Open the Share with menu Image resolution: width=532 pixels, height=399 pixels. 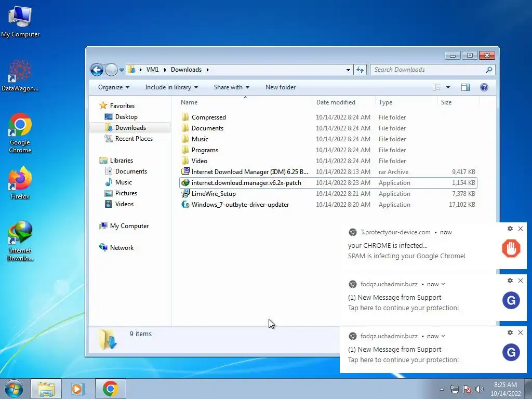(231, 87)
